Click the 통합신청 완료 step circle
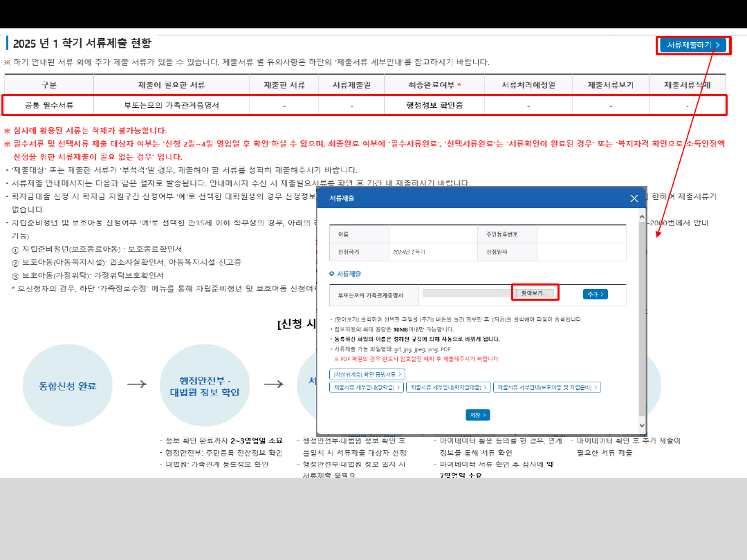 pos(68,386)
